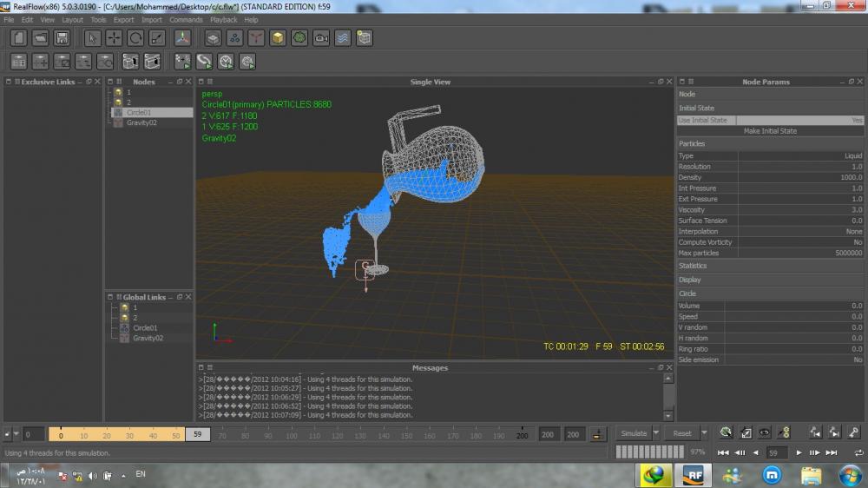Click the Windows Start orb
This screenshot has height=488, width=868.
pyautogui.click(x=851, y=475)
